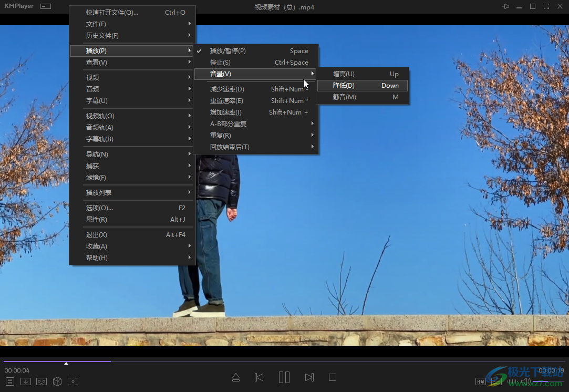Image resolution: width=569 pixels, height=392 pixels.
Task: Expand the 查看(V) submenu
Action: coord(132,63)
